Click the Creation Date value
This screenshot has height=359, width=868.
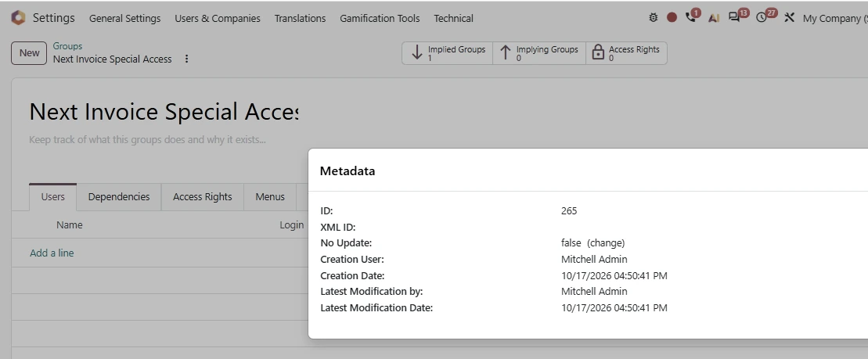614,275
